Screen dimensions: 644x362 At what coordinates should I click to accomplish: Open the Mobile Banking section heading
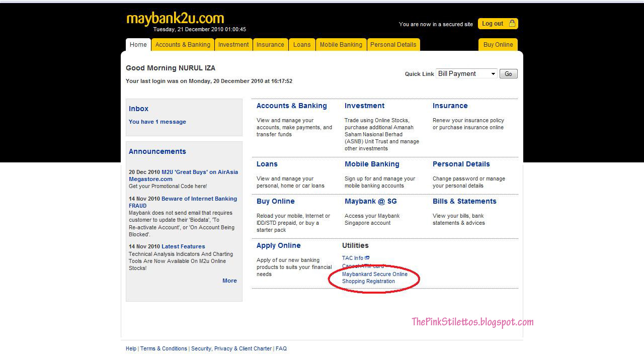(x=372, y=164)
